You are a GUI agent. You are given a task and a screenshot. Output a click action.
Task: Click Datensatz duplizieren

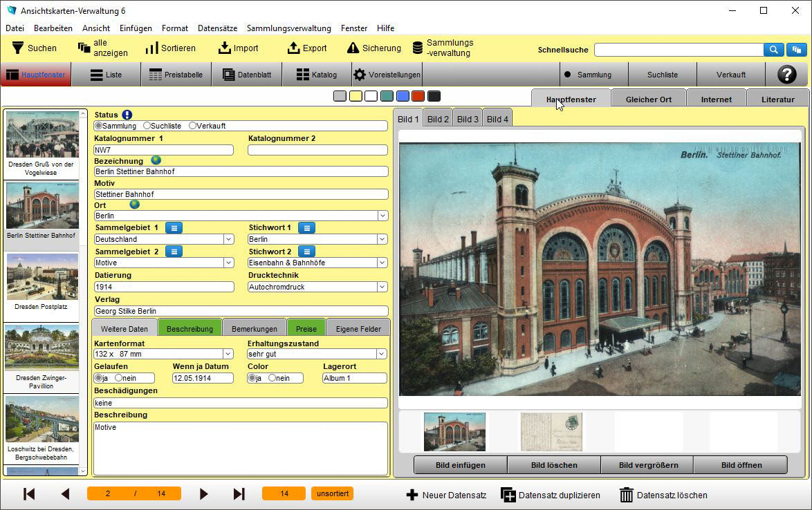[x=551, y=495]
